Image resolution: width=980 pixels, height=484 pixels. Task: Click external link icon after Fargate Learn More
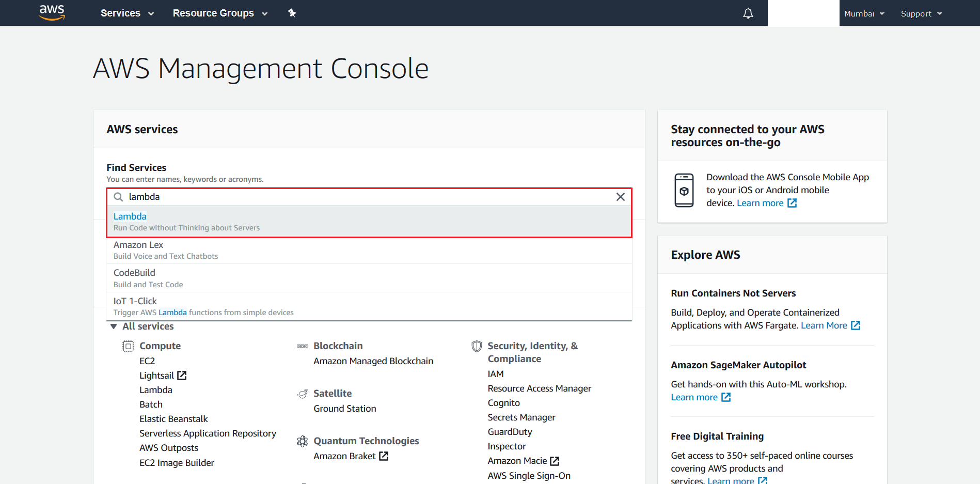point(856,325)
